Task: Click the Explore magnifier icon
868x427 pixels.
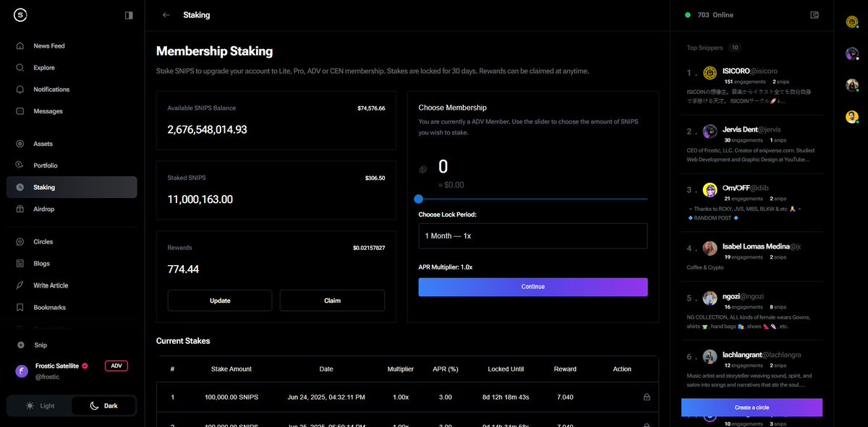Action: pos(20,67)
